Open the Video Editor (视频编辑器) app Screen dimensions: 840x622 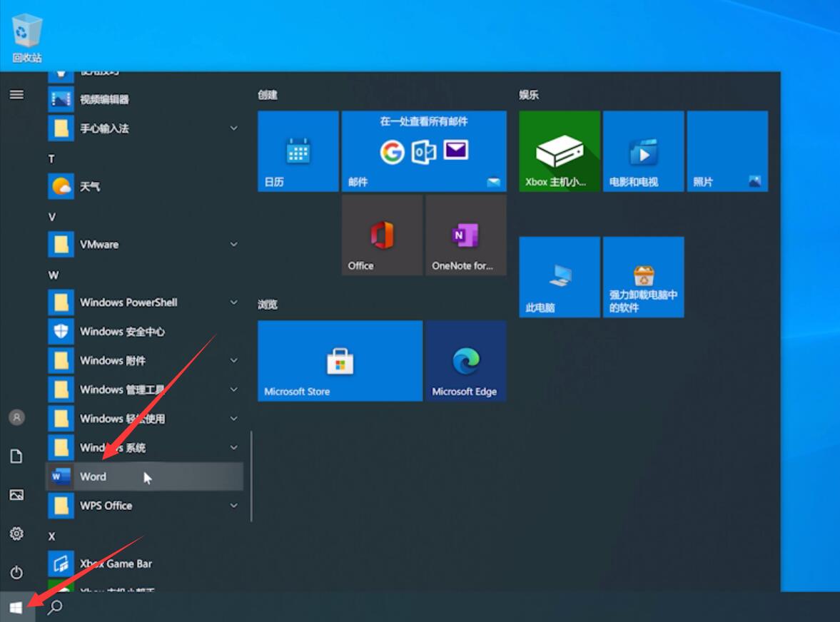145,99
